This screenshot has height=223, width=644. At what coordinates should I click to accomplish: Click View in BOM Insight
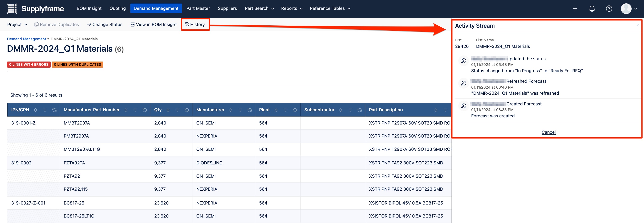coord(154,25)
